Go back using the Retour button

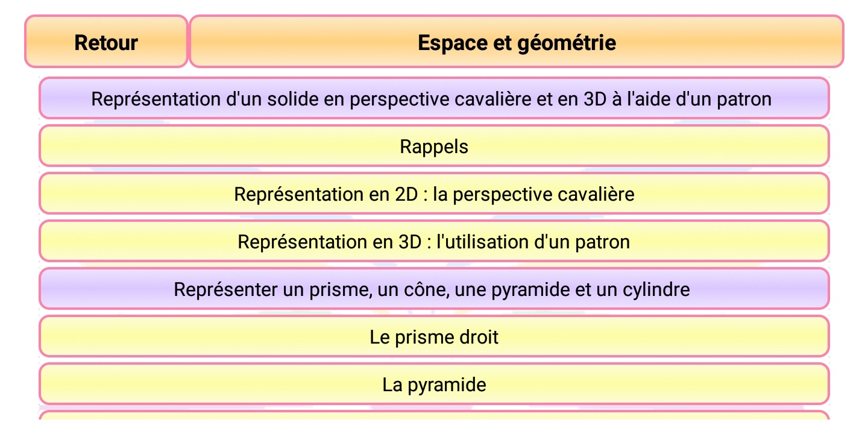106,42
